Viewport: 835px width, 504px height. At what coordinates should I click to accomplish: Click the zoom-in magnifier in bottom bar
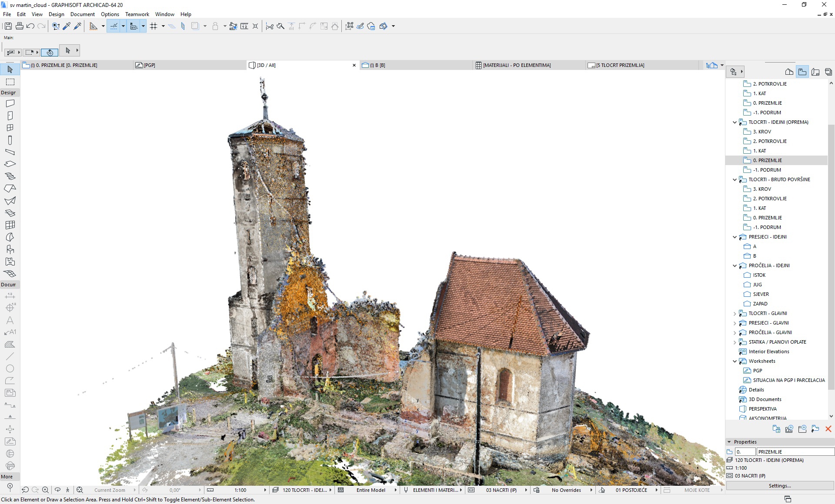45,490
